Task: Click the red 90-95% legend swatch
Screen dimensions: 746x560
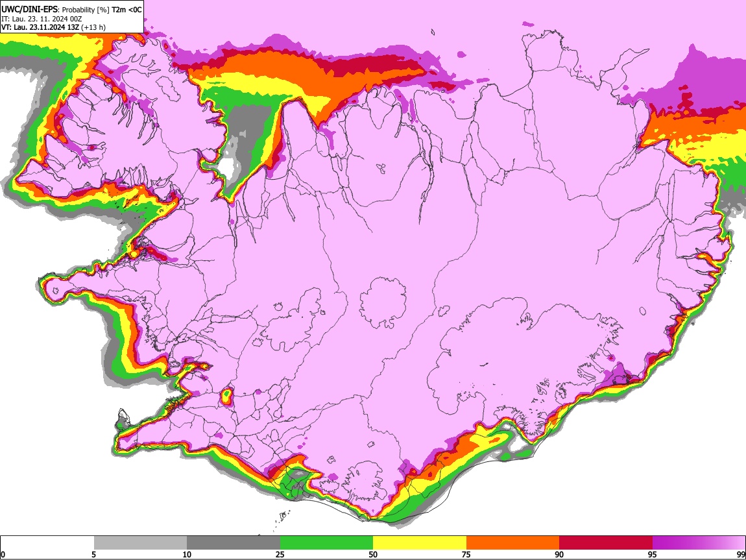Action: [x=606, y=542]
